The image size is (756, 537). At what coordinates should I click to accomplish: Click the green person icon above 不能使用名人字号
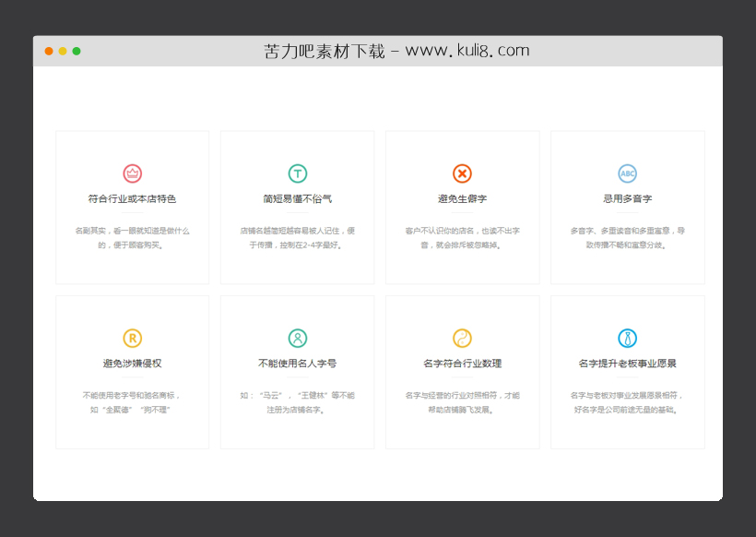pos(297,338)
